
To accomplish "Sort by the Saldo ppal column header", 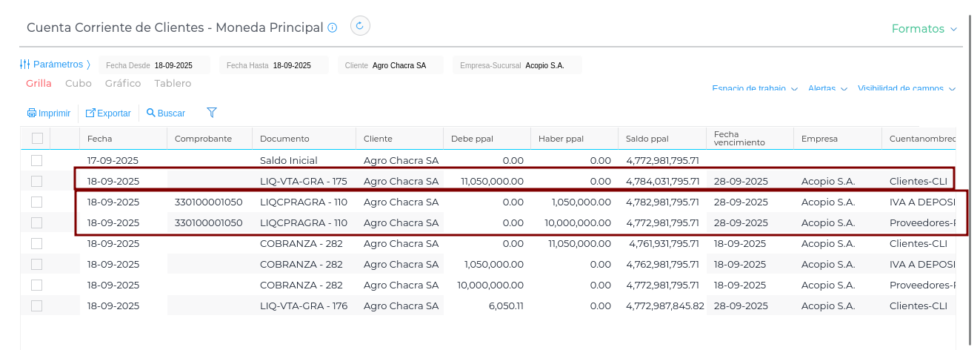I will pyautogui.click(x=647, y=139).
